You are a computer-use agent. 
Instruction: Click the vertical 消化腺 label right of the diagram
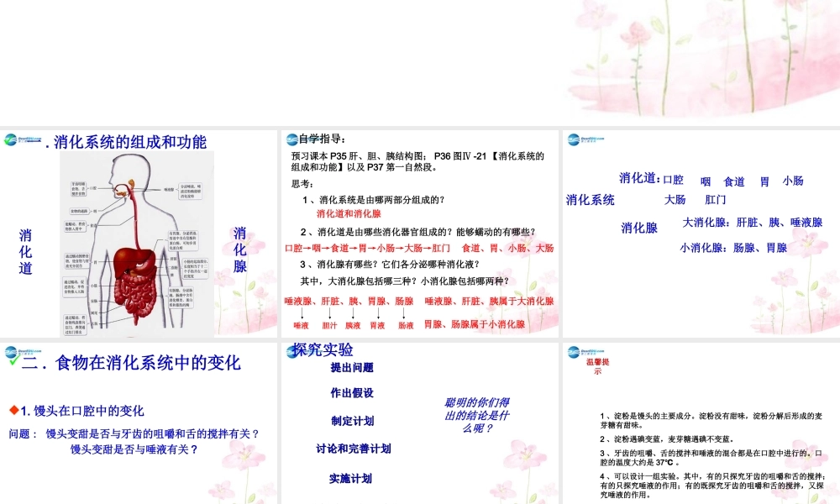239,249
